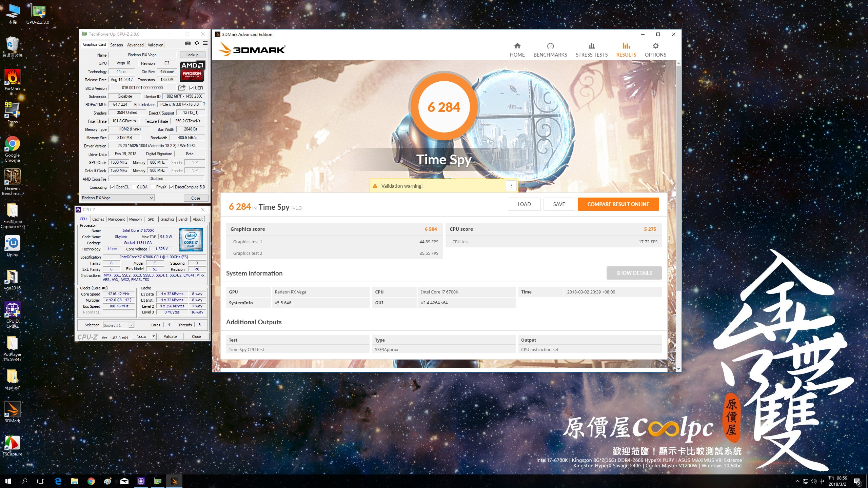This screenshot has height=488, width=868.
Task: Switch to the Caches tab in CPU-Z
Action: (98, 219)
